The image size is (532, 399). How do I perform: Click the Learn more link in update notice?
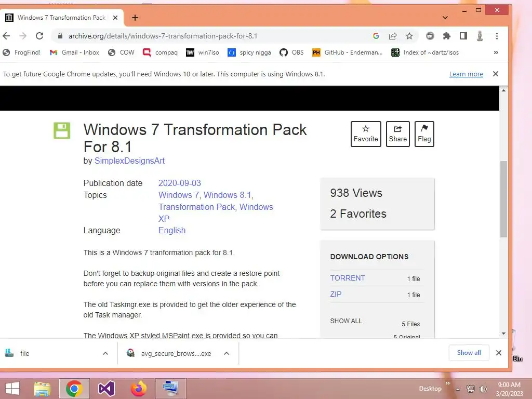466,74
